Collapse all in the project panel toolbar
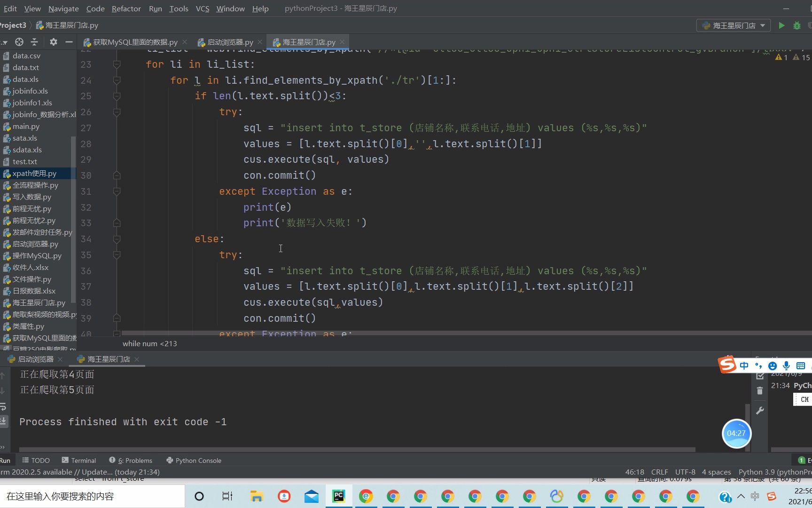The width and height of the screenshot is (812, 508). pos(34,42)
